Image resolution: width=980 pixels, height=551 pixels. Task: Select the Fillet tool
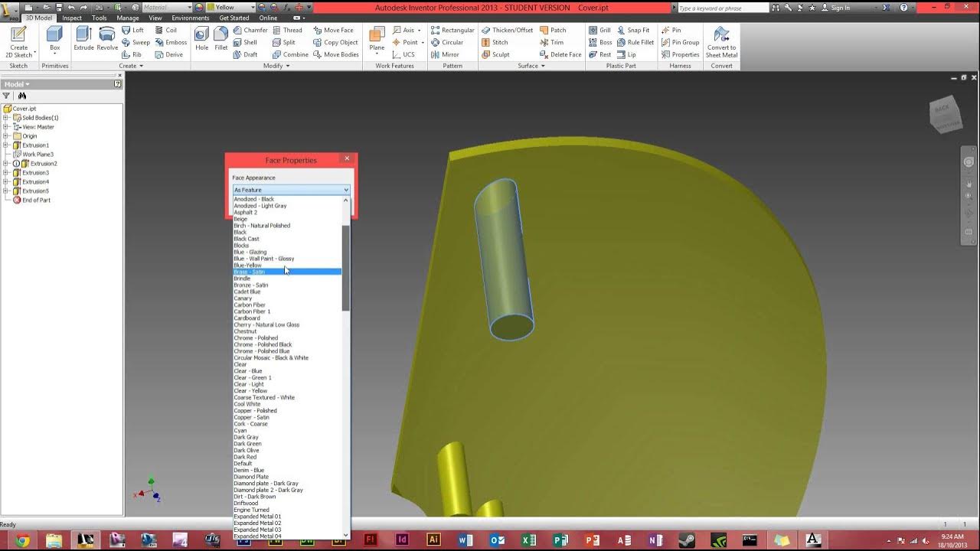coord(220,39)
